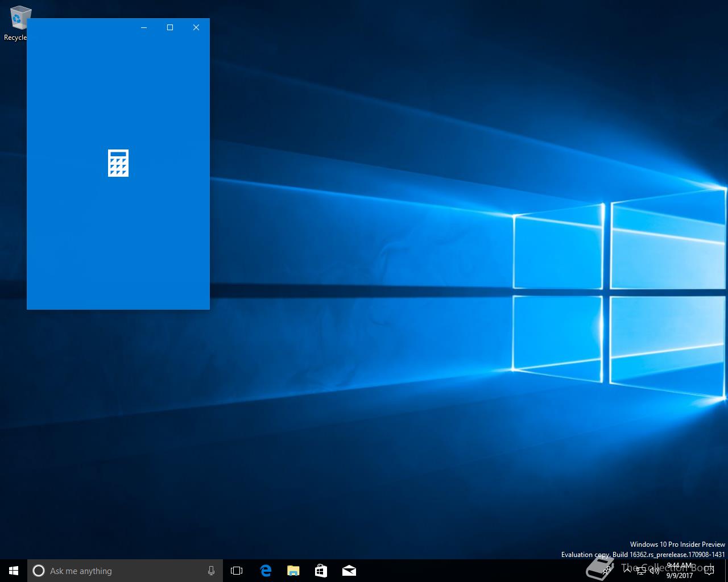This screenshot has height=582, width=728.
Task: Open the Windows Start menu
Action: [x=14, y=571]
